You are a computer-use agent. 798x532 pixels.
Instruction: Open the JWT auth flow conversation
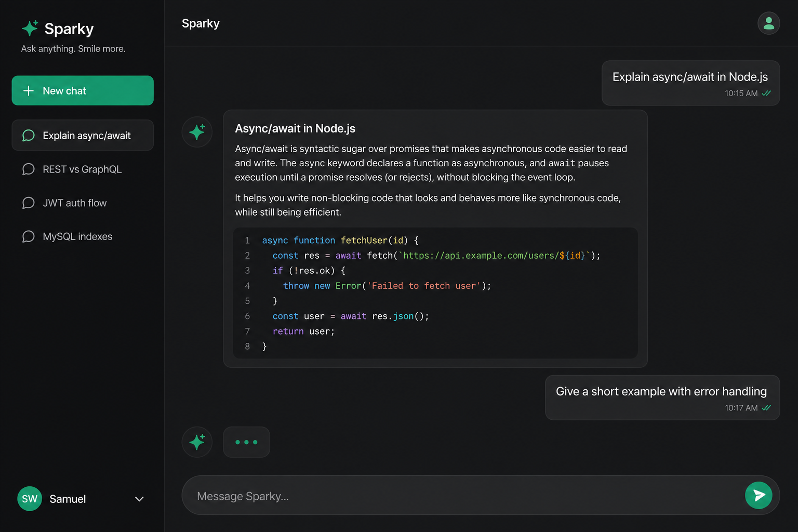[83, 203]
